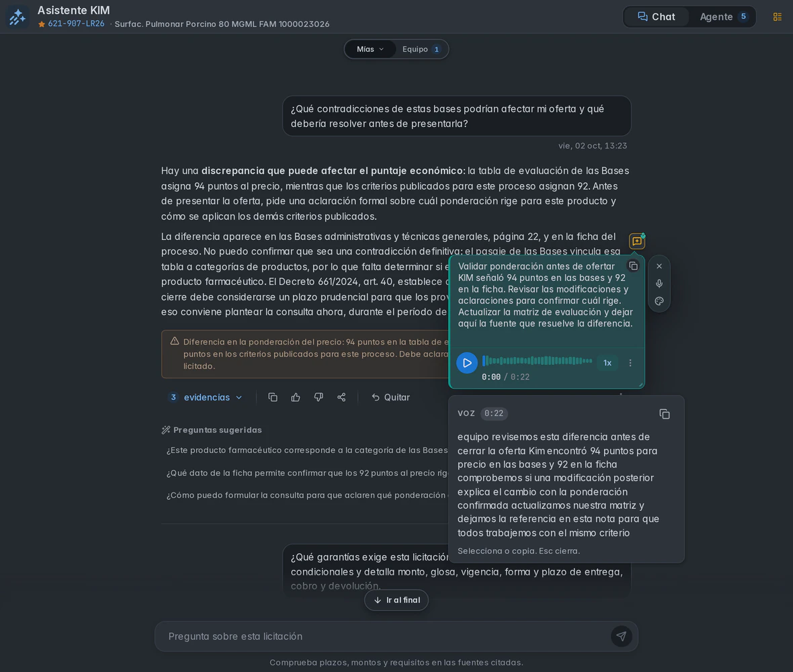Expand the 3 evidencias list
The width and height of the screenshot is (793, 672).
[206, 397]
